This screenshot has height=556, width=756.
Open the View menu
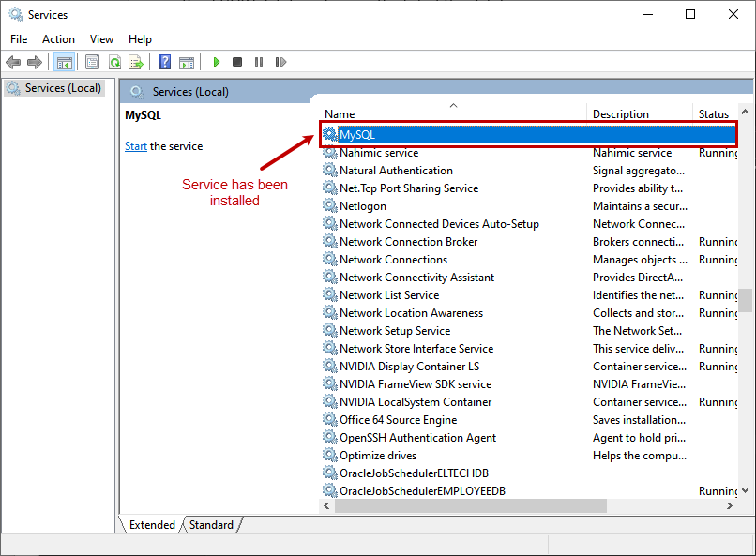tap(101, 39)
